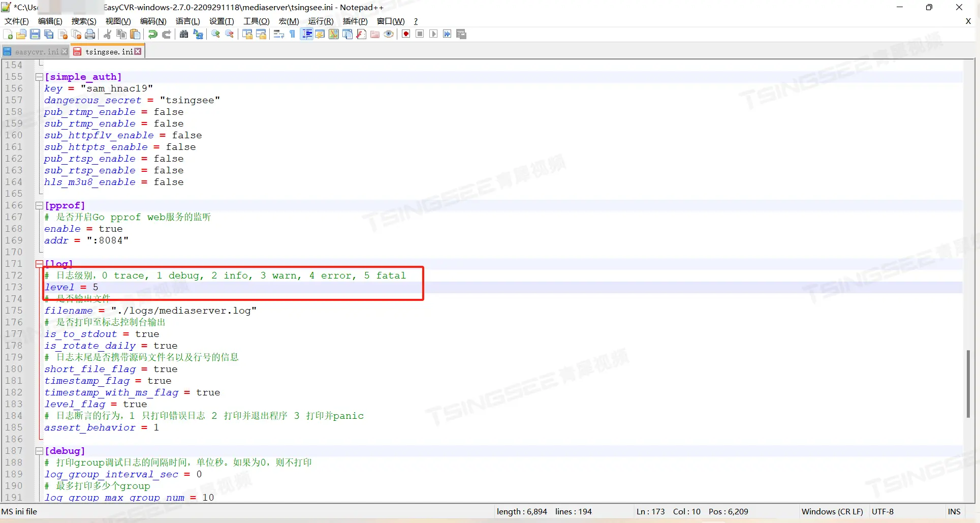Click the Close document toolbar icon

pos(63,34)
